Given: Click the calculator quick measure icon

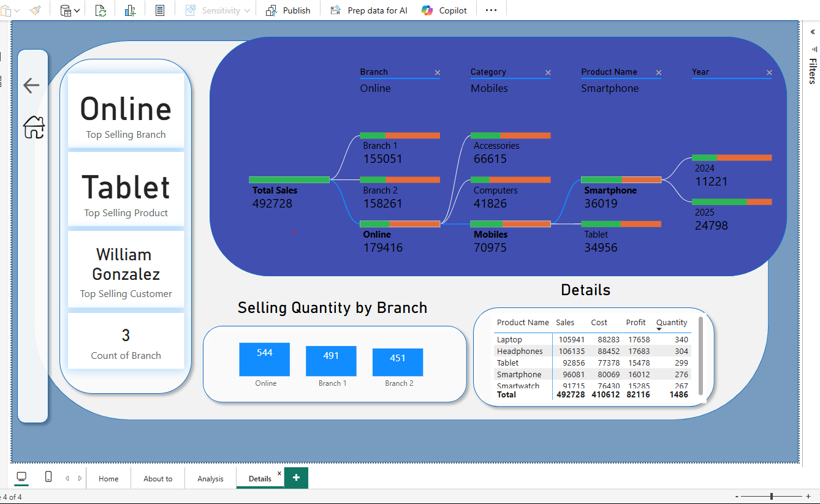Looking at the screenshot, I should click(x=160, y=10).
